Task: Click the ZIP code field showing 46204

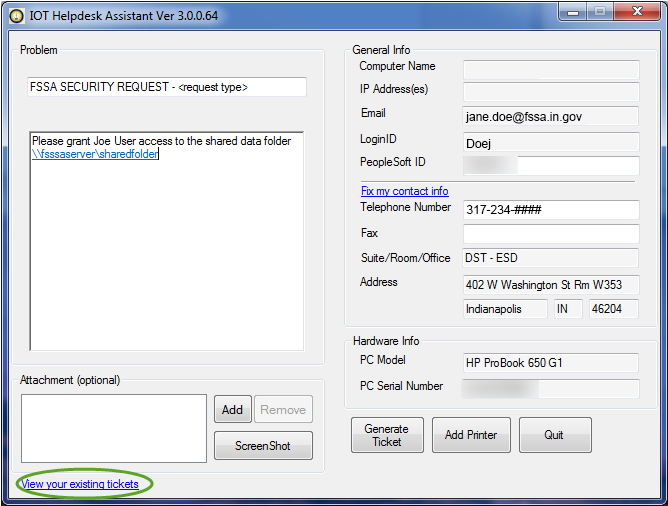Action: tap(613, 309)
